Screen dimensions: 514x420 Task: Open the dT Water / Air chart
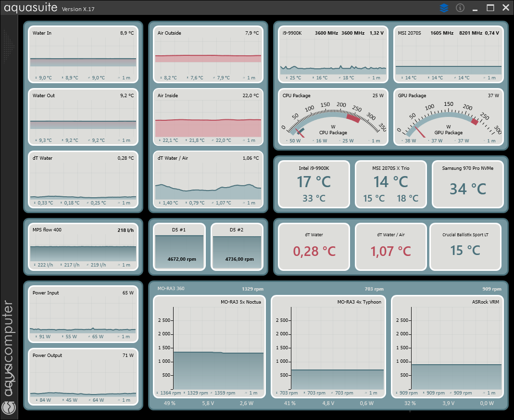(x=208, y=179)
